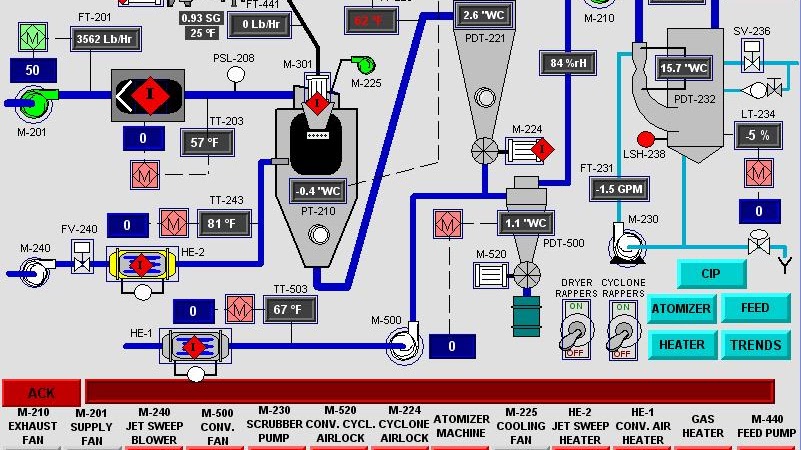801x450 pixels.
Task: Click the SV-236 valve symbol
Action: (x=750, y=63)
